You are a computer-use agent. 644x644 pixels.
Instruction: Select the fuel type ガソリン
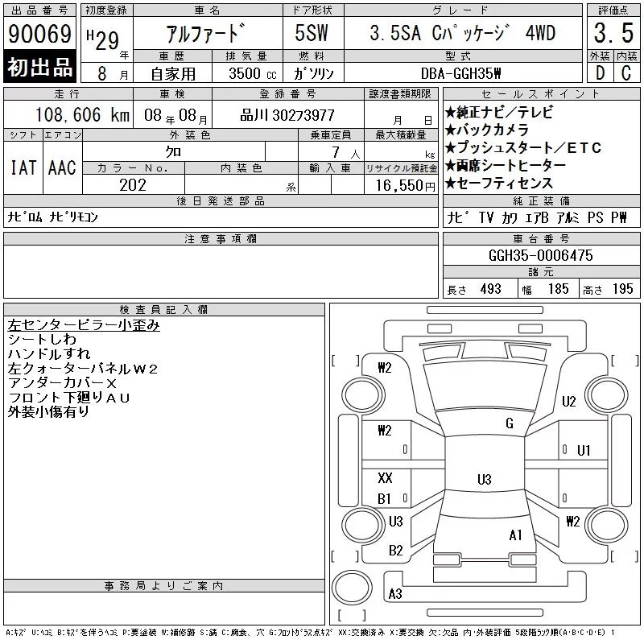click(x=314, y=74)
